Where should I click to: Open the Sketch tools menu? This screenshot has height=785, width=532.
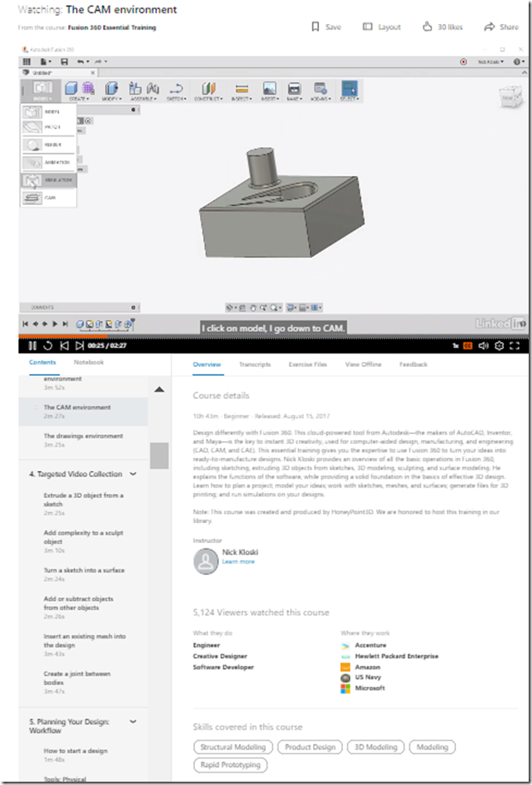(175, 91)
